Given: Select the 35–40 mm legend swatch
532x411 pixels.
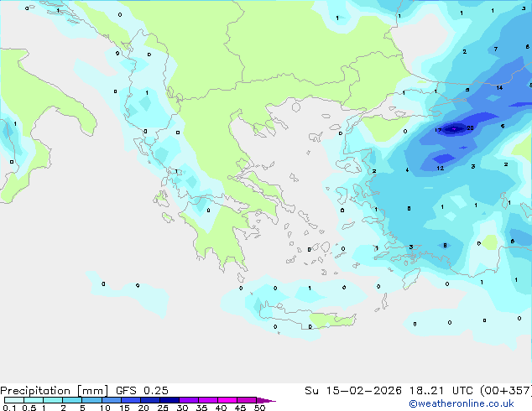Looking at the screenshot, I should pyautogui.click(x=207, y=400).
